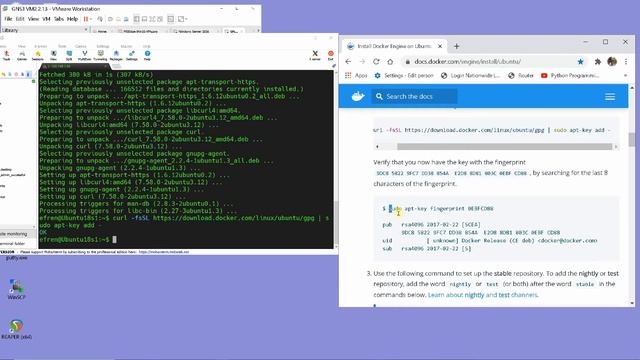
Task: Open Chrome three-dot menu
Action: coord(626,62)
